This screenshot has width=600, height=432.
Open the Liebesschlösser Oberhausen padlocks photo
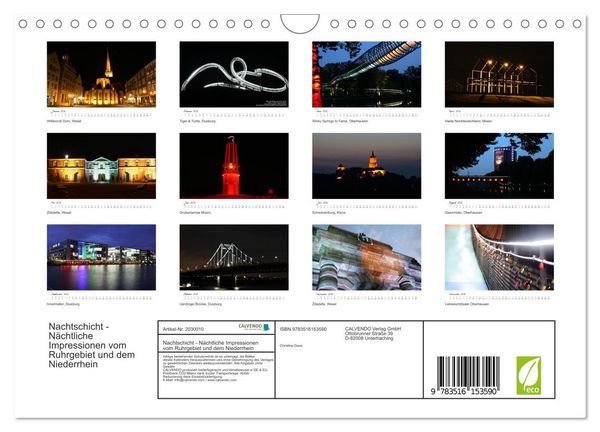499,257
